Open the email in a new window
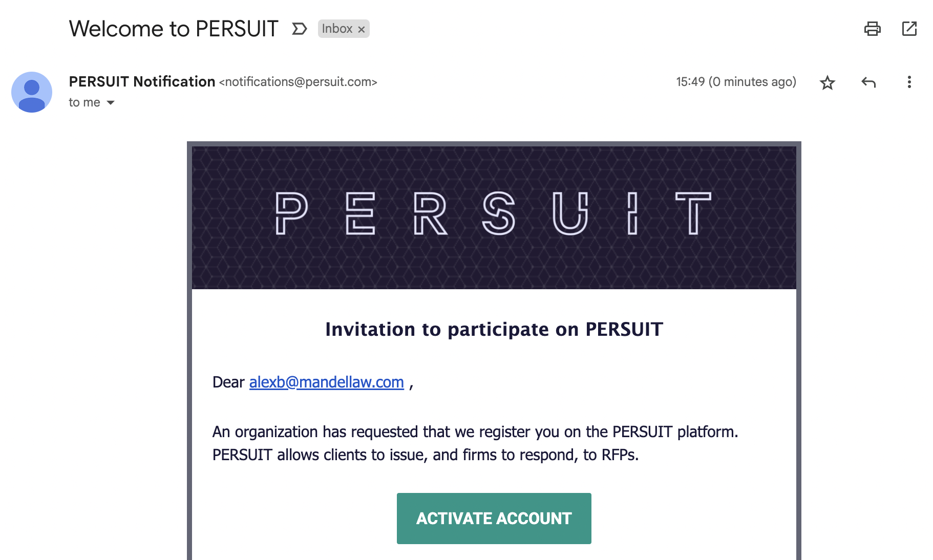 click(x=909, y=29)
